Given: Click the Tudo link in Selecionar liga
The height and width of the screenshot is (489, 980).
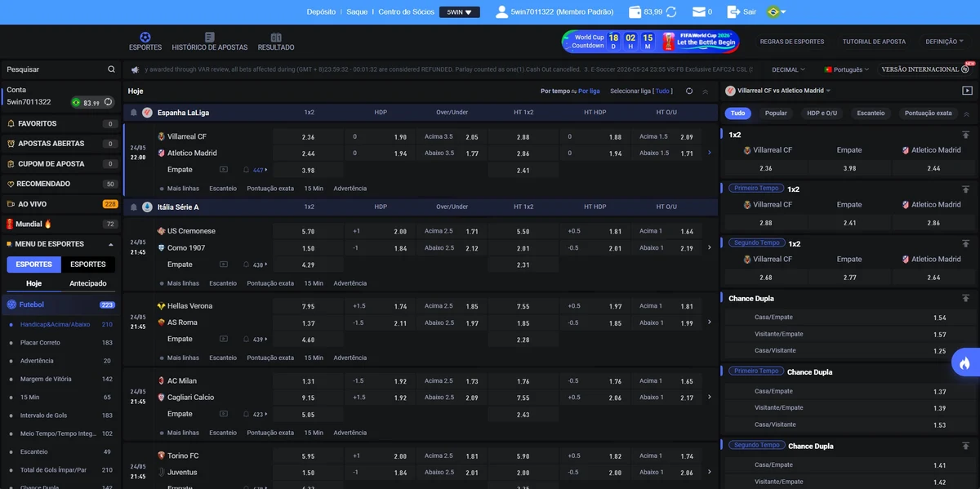Looking at the screenshot, I should (x=664, y=91).
